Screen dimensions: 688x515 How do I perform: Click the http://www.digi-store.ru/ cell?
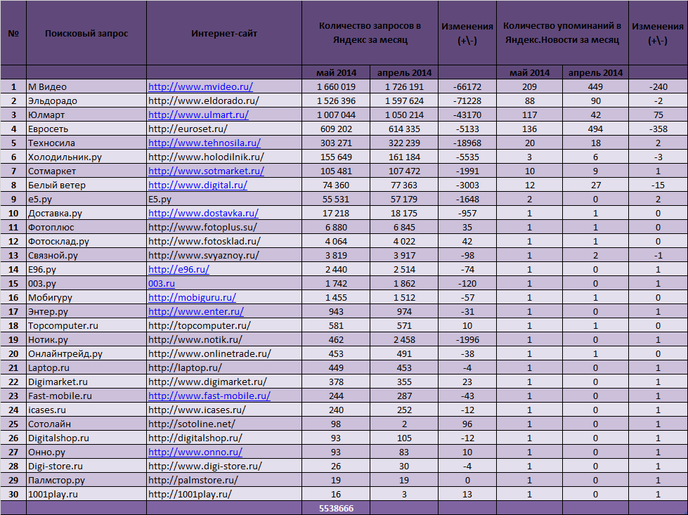224,466
